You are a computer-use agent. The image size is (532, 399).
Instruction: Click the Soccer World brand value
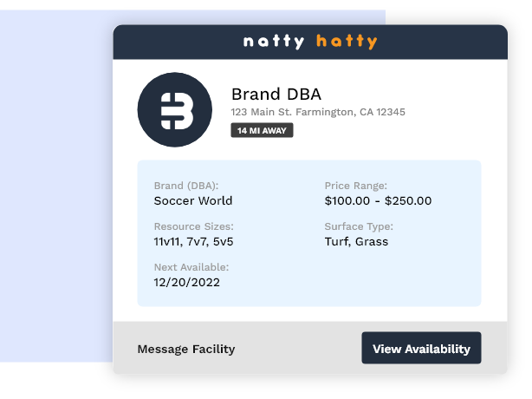point(192,200)
